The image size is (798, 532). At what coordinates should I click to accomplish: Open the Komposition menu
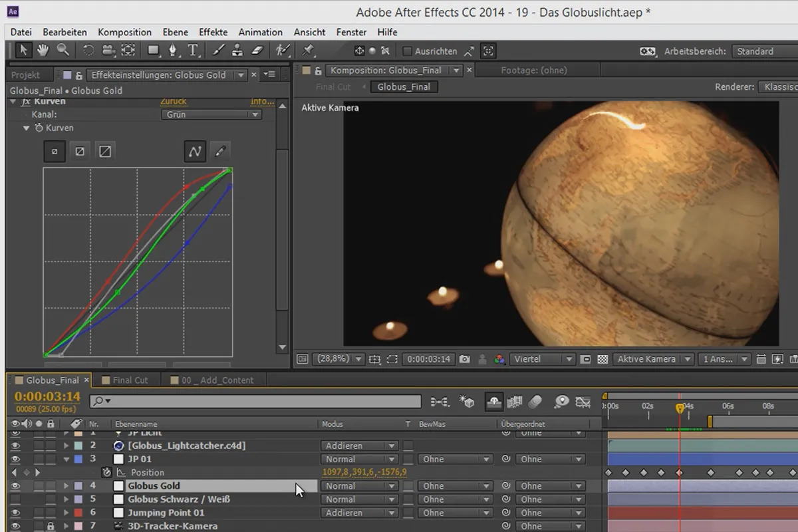[124, 32]
